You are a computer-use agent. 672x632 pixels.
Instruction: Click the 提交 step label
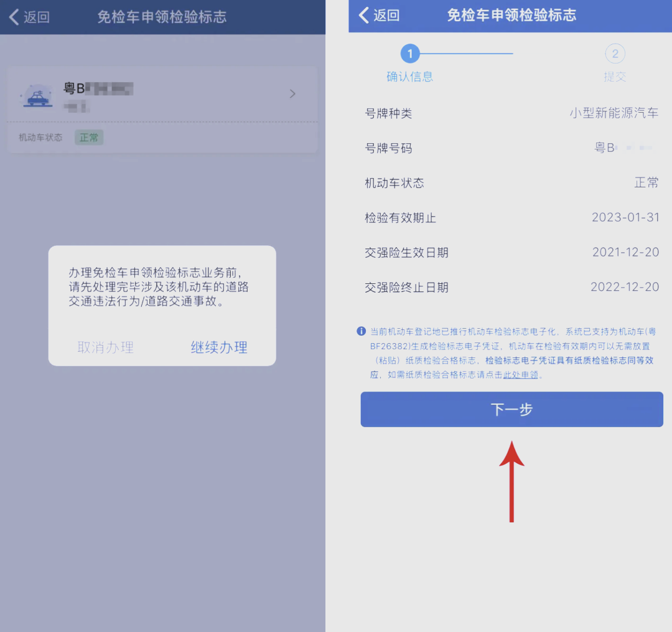click(x=615, y=77)
